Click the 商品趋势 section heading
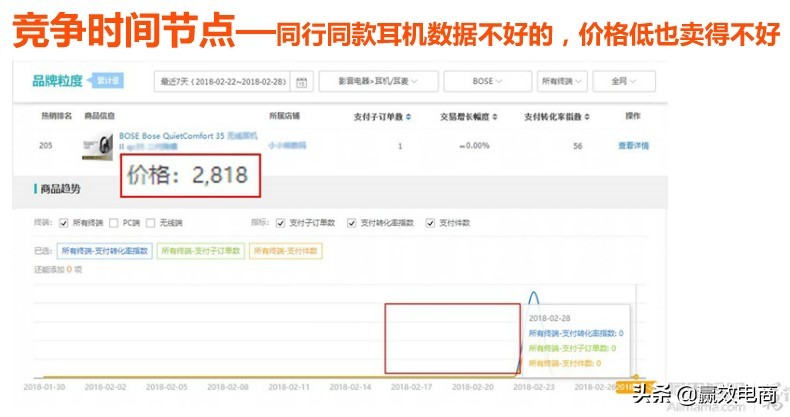The height and width of the screenshot is (417, 790). pos(60,189)
